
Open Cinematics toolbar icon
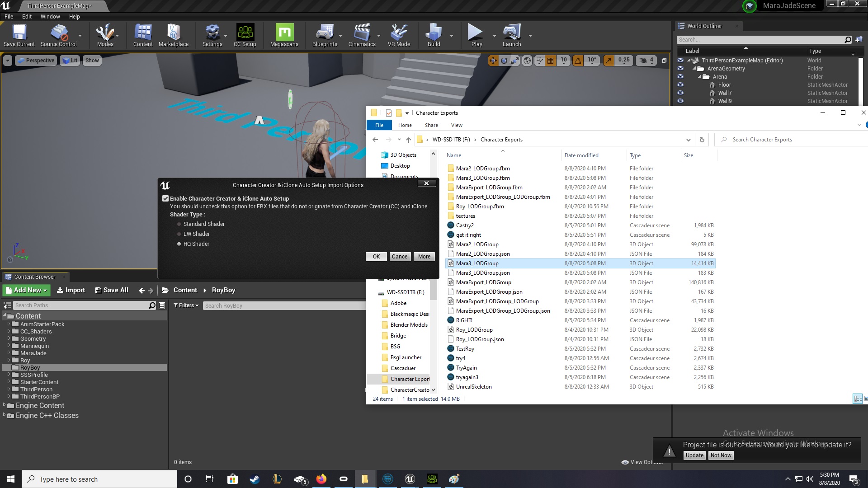362,35
